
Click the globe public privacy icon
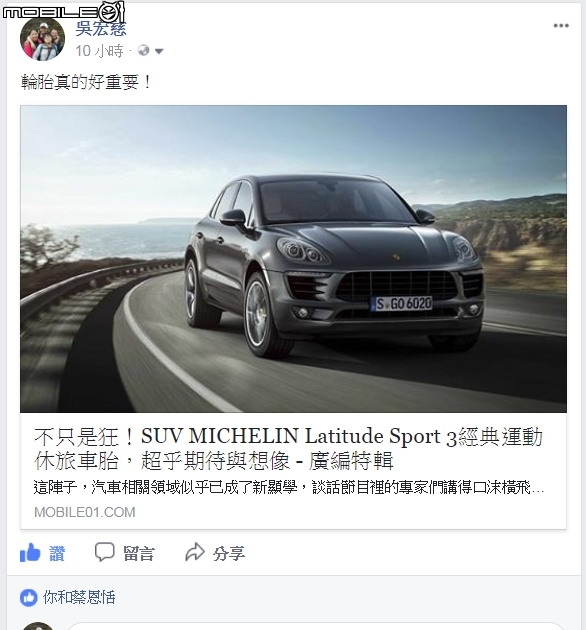tap(143, 51)
